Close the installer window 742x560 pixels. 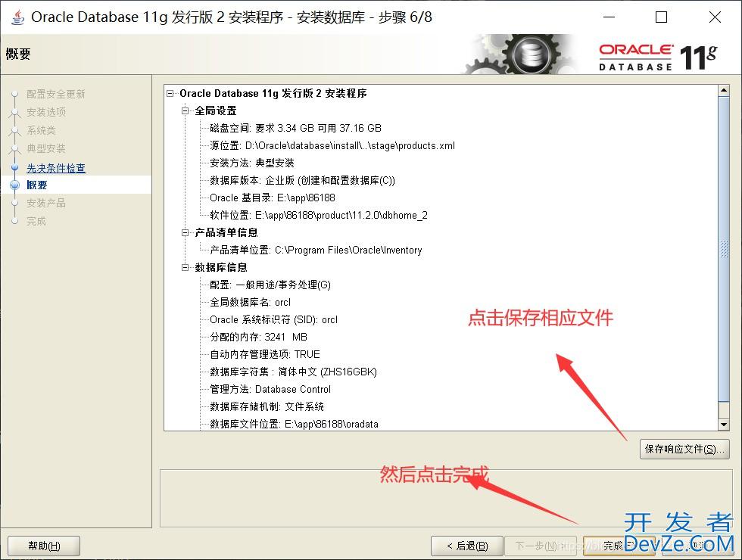click(715, 17)
